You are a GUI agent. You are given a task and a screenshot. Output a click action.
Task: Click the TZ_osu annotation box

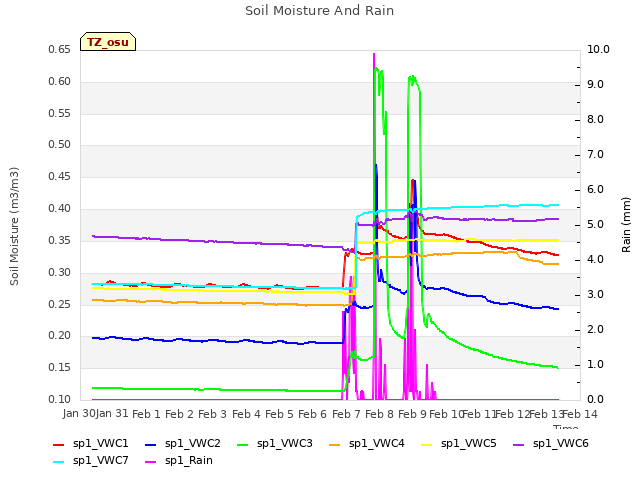(x=108, y=42)
